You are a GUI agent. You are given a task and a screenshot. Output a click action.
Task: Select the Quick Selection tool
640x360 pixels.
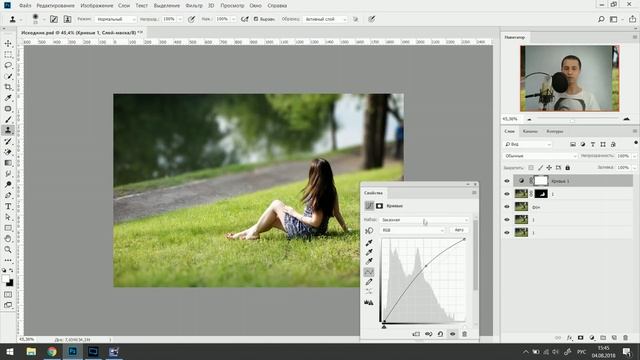(8, 76)
